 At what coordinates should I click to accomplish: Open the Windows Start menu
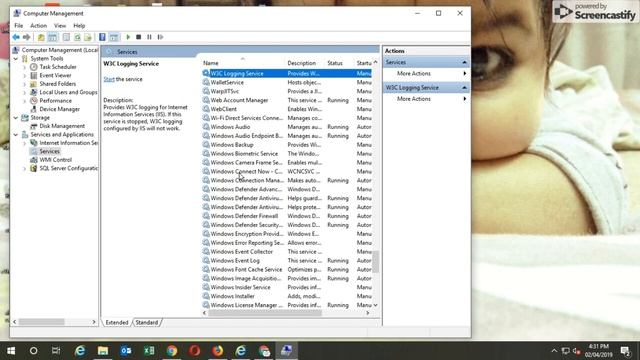click(x=11, y=351)
